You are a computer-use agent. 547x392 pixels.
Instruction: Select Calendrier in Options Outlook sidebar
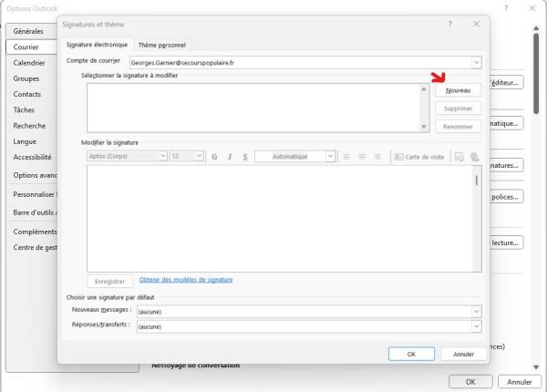coord(29,63)
